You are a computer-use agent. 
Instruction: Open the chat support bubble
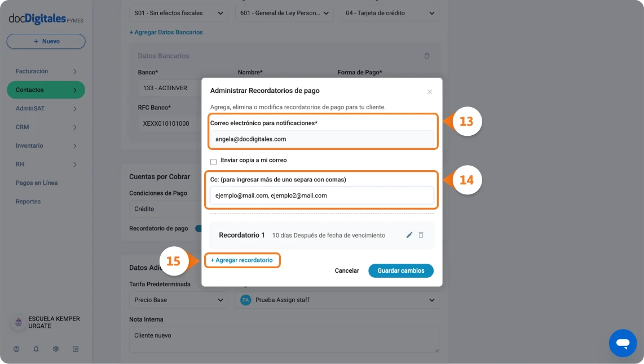pos(623,343)
